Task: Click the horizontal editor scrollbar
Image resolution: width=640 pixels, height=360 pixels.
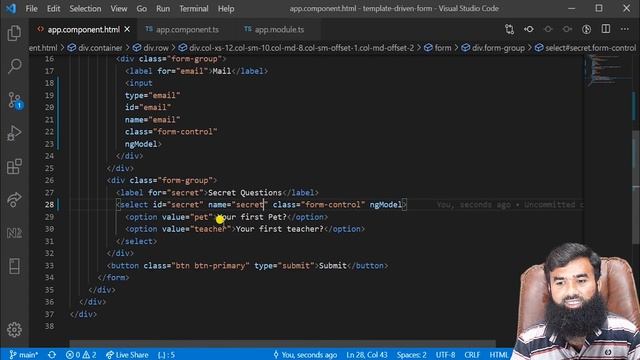Action: point(282,344)
